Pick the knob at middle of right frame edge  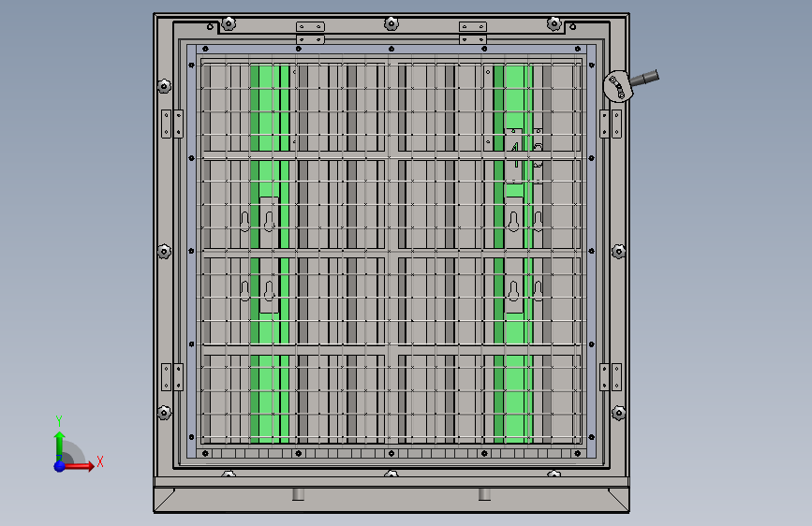(618, 252)
